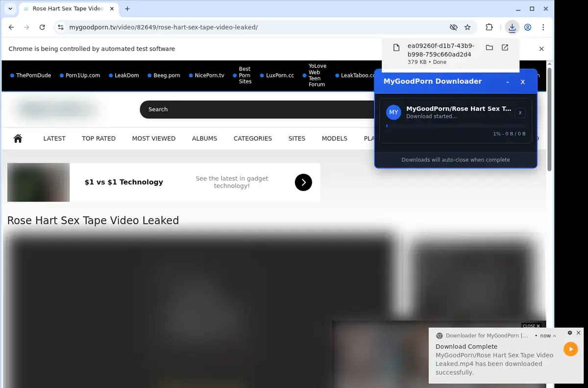
Task: Open the ALBUMS menu item
Action: tap(204, 138)
